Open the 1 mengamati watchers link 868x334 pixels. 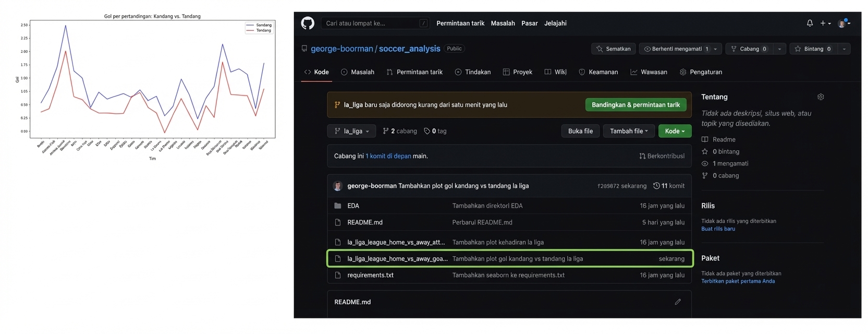coord(725,163)
